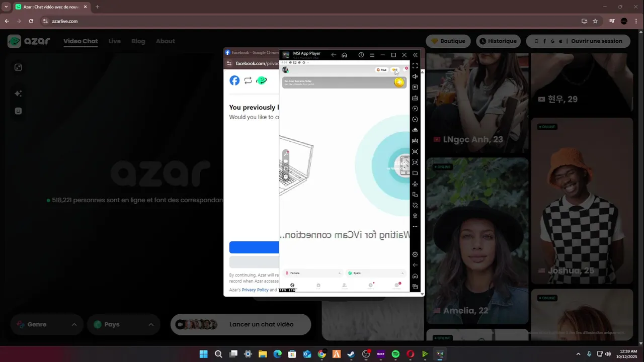Open Joshua, 25 profile card

tap(582, 201)
